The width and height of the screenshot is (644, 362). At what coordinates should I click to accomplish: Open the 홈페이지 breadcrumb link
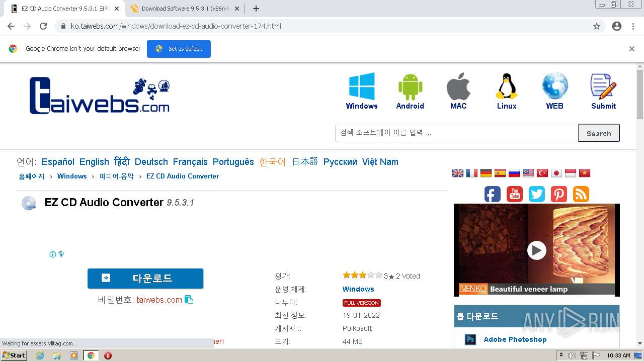(32, 176)
